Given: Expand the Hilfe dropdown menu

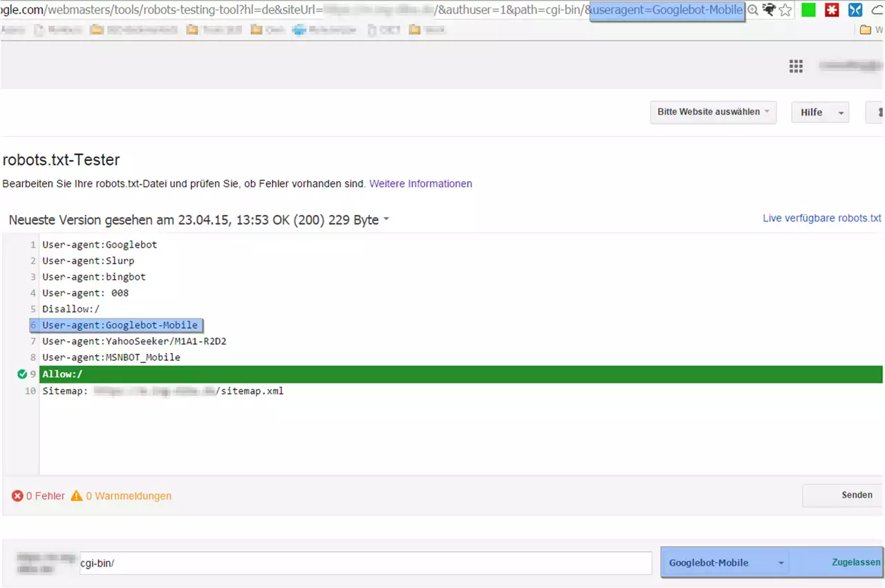Looking at the screenshot, I should 820,113.
